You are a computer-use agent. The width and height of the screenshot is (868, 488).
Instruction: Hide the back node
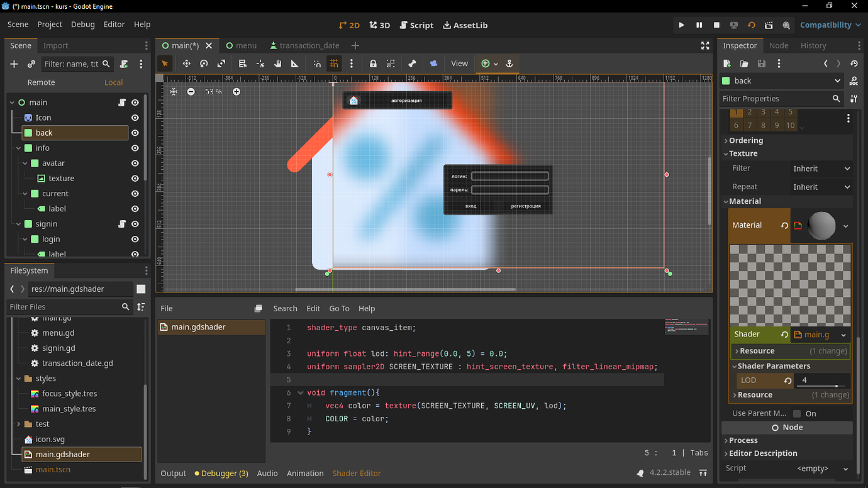point(135,133)
